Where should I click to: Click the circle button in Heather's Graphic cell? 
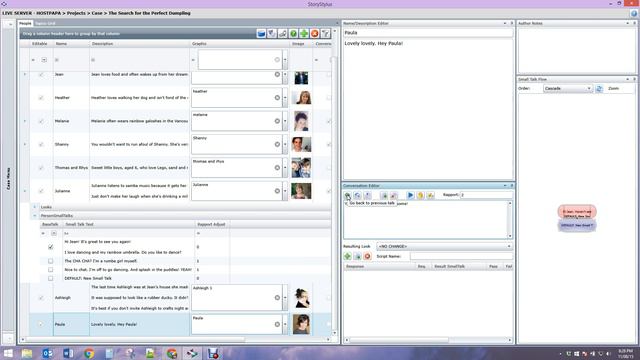[x=277, y=98]
